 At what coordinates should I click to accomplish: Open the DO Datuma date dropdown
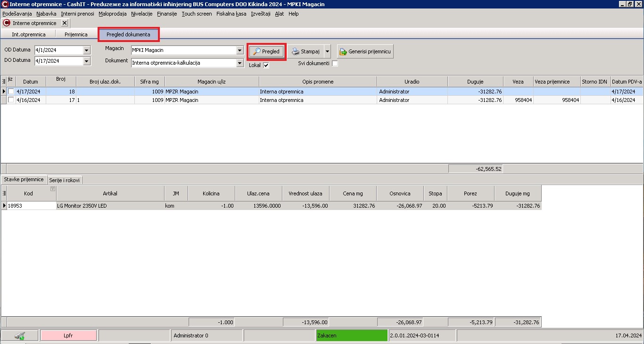pos(86,61)
